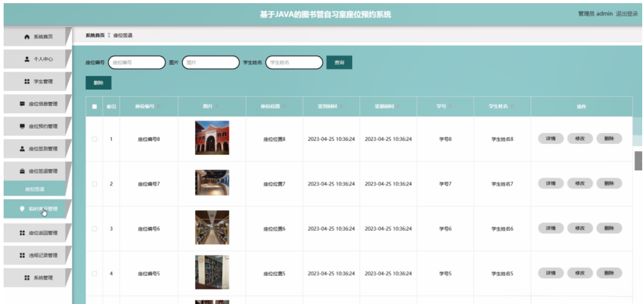Click the location pin icon beside 临时离开管理
The width and height of the screenshot is (644, 304).
tap(22, 209)
